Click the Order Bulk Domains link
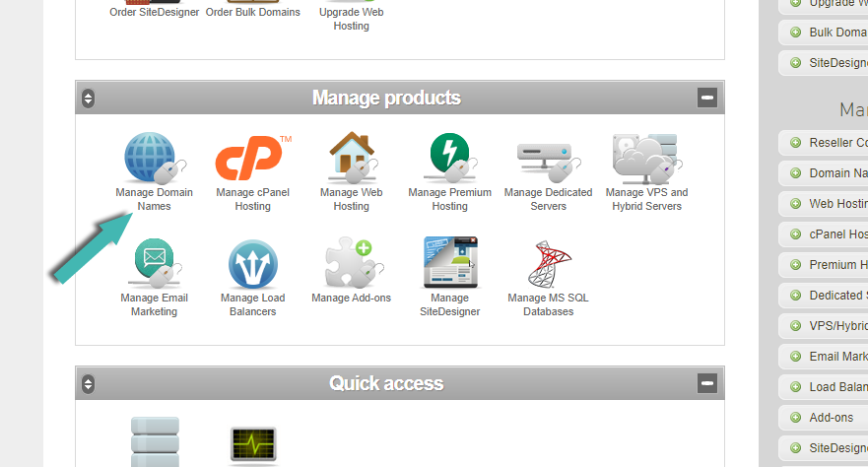Screen dimensions: 868x467 point(253,12)
